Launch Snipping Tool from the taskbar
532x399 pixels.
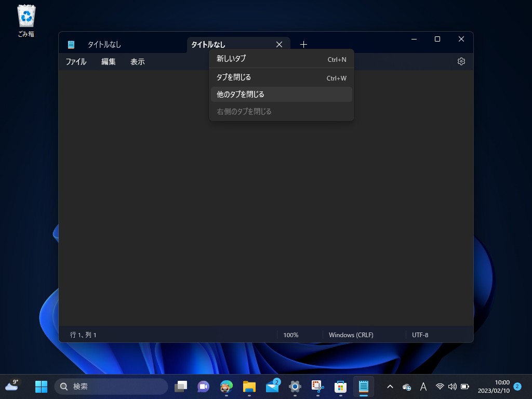point(317,387)
